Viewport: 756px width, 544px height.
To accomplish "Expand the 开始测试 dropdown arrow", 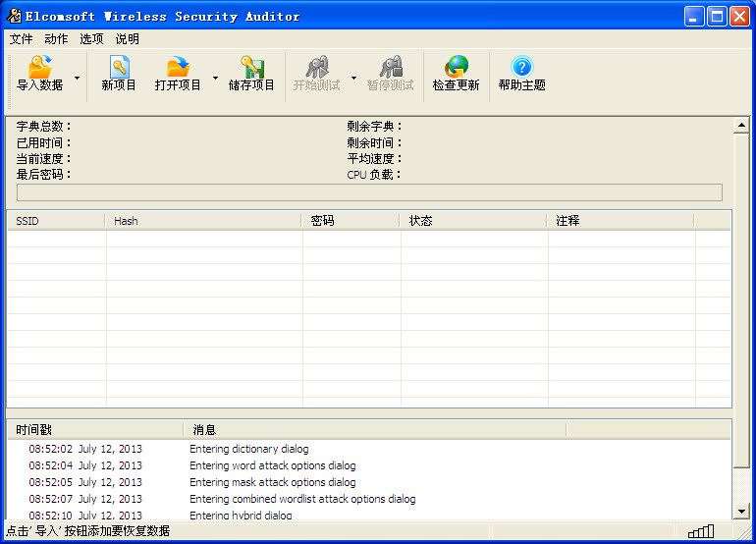I will [353, 79].
